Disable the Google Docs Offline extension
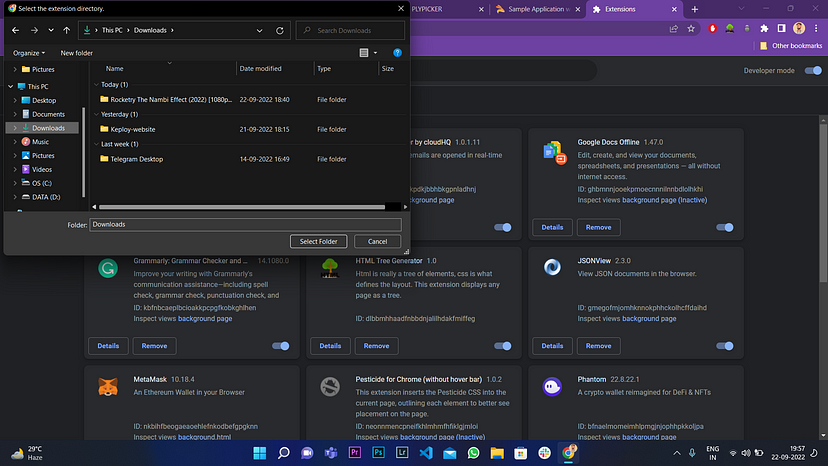Viewport: 828px width, 466px height. (x=724, y=227)
